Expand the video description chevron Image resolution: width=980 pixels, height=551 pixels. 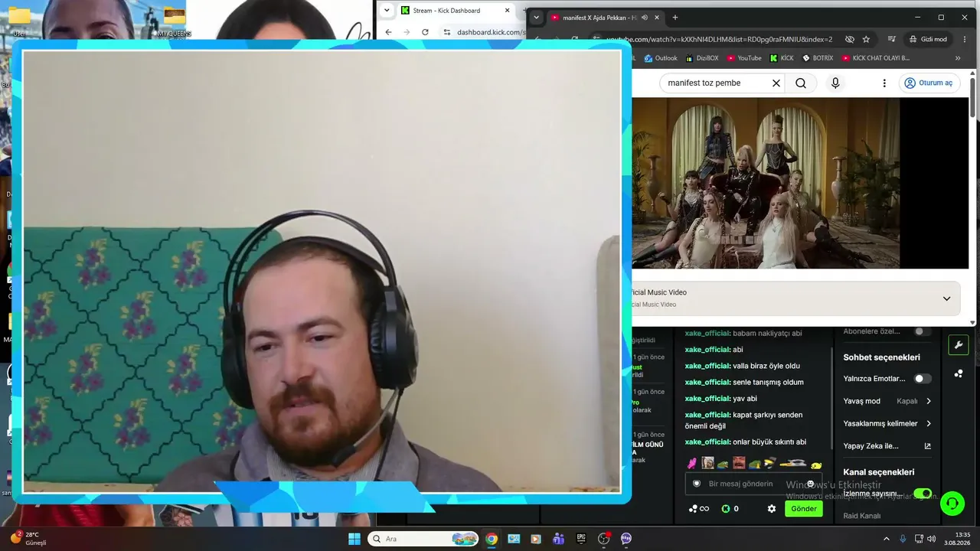[946, 298]
